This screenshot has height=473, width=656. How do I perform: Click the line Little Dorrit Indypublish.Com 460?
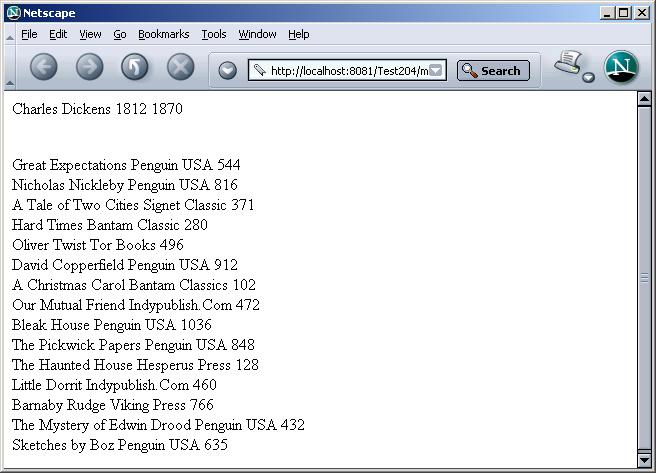pos(114,385)
